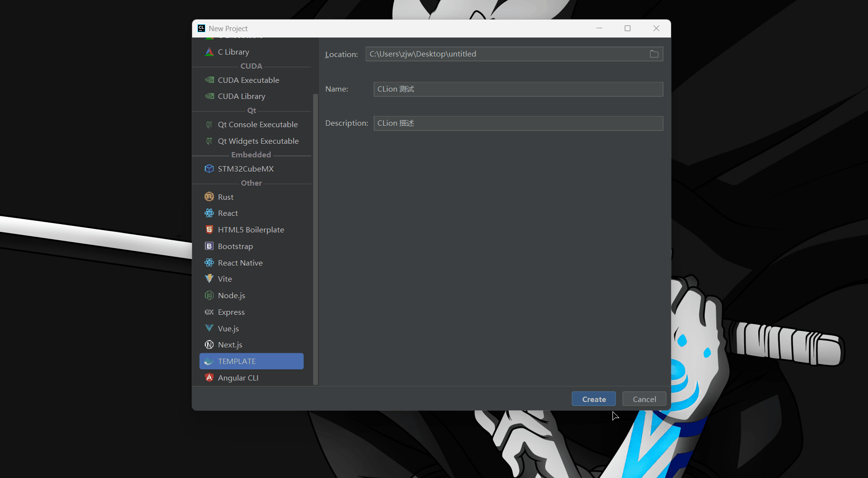The image size is (868, 478).
Task: Browse for location with the folder icon
Action: [654, 54]
